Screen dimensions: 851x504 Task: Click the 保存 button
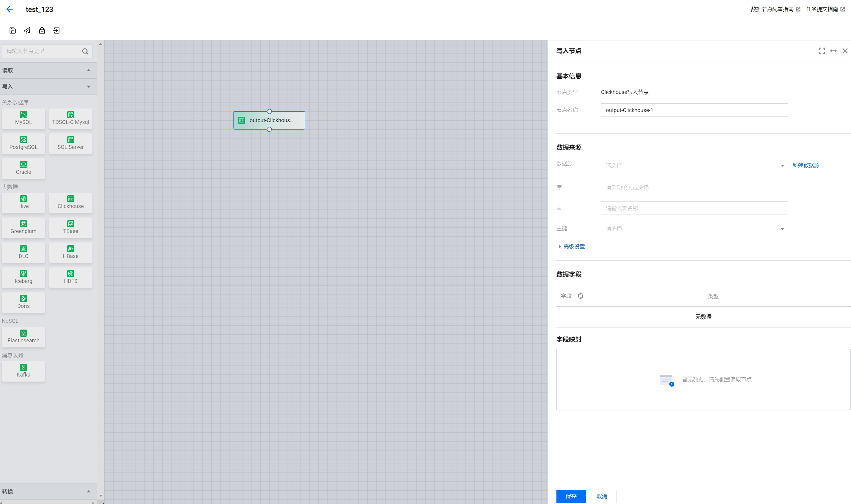571,496
